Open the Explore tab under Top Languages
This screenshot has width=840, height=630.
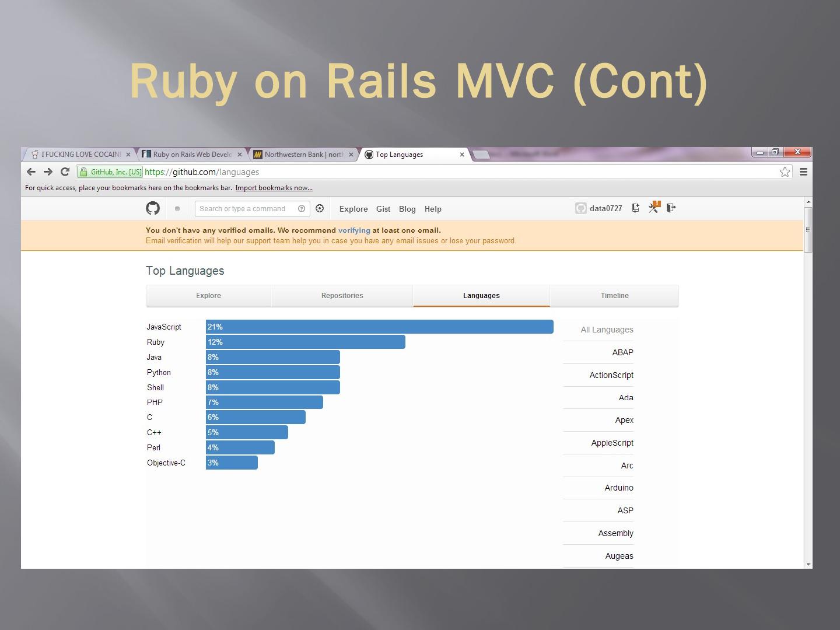(x=208, y=296)
